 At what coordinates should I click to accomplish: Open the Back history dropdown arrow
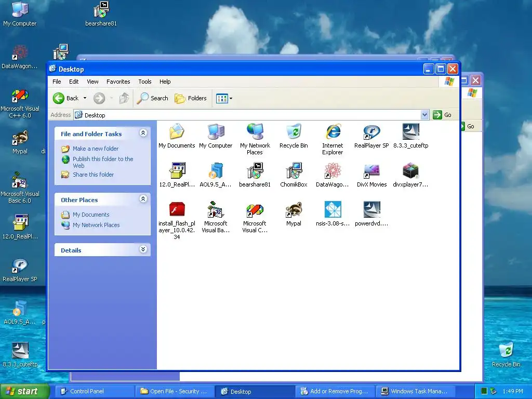(85, 98)
